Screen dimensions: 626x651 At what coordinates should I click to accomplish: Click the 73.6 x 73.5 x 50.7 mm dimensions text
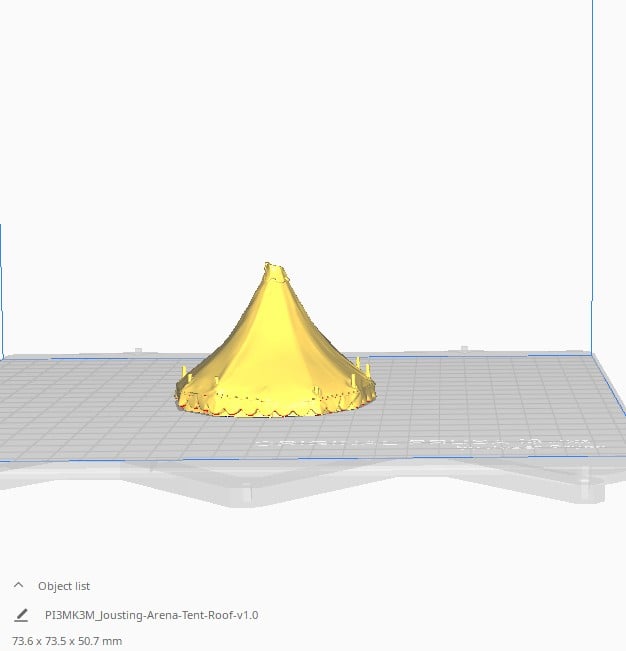(67, 640)
